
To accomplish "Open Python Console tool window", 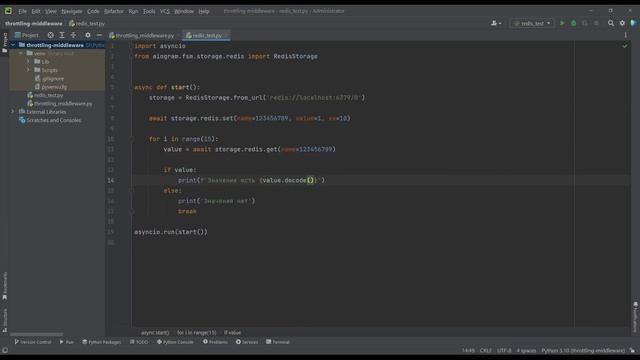I will click(x=175, y=342).
